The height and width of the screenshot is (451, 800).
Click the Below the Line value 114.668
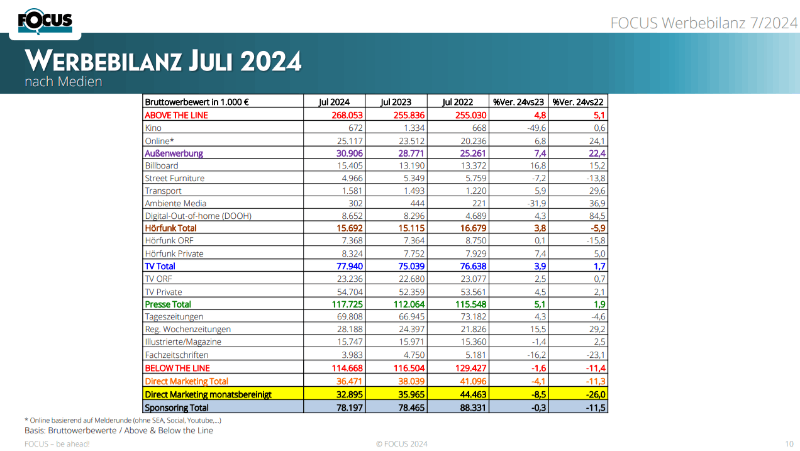[347, 368]
